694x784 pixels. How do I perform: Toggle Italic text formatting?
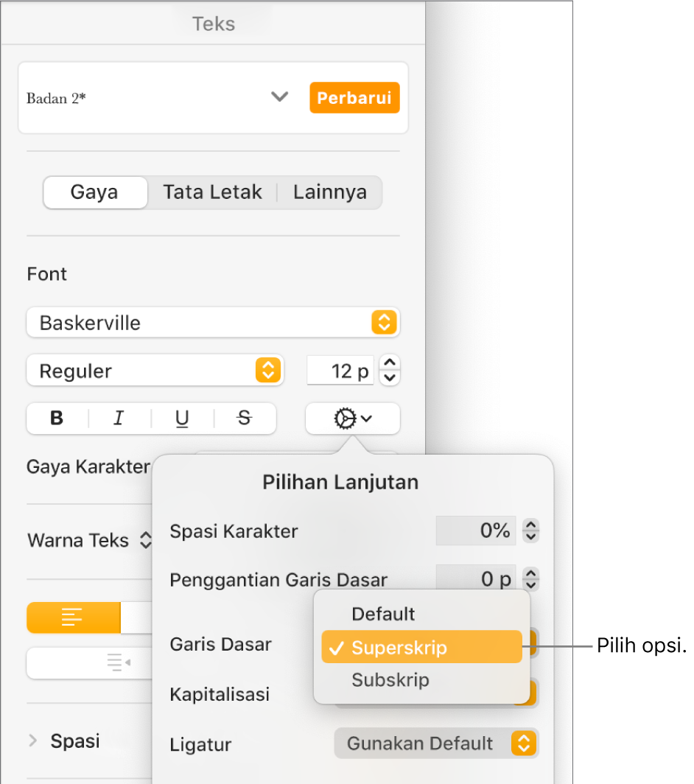tap(119, 418)
